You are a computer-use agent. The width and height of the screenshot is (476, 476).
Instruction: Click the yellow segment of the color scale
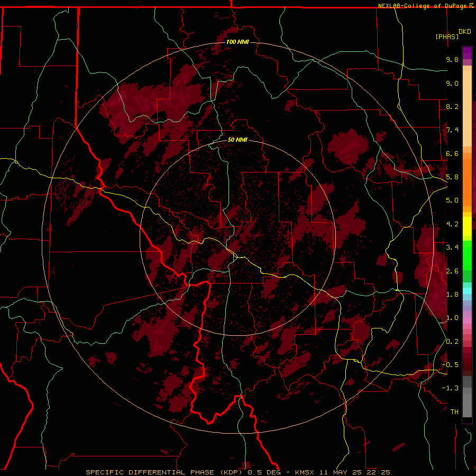tap(467, 226)
